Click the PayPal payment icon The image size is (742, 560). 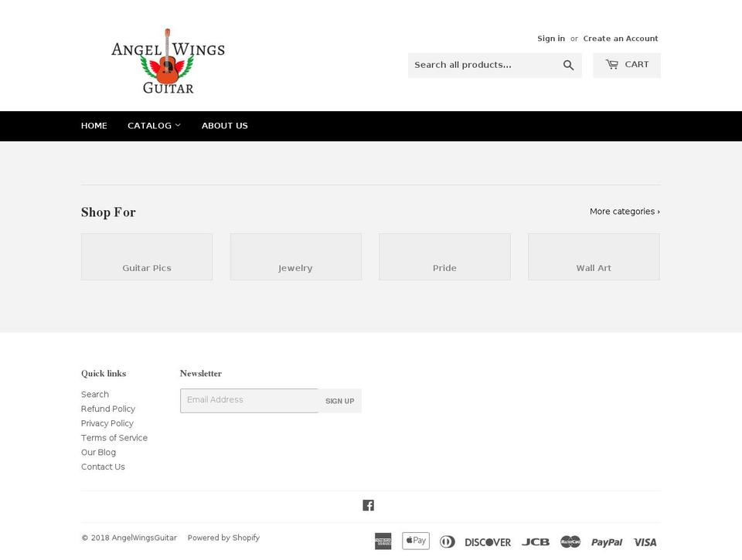point(607,542)
